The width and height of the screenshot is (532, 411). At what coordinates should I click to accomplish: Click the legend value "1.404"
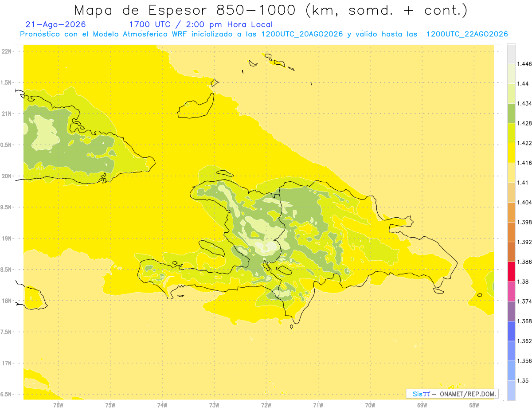click(x=524, y=202)
